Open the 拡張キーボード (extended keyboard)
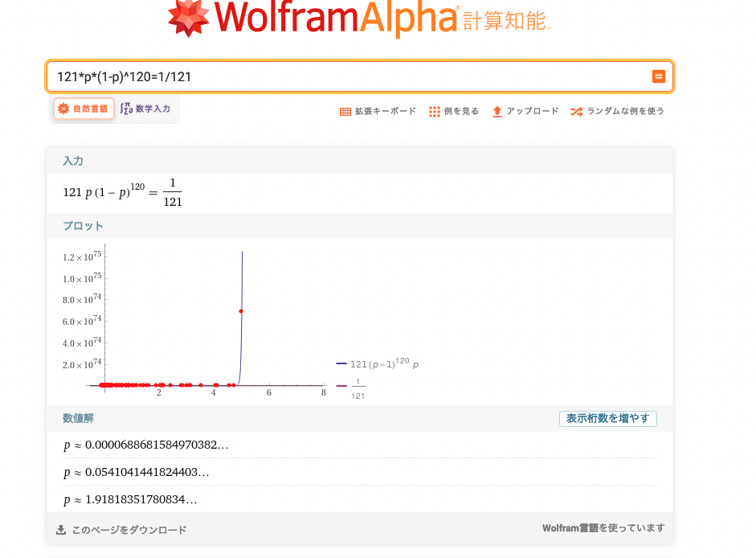756x558 pixels. click(344, 112)
